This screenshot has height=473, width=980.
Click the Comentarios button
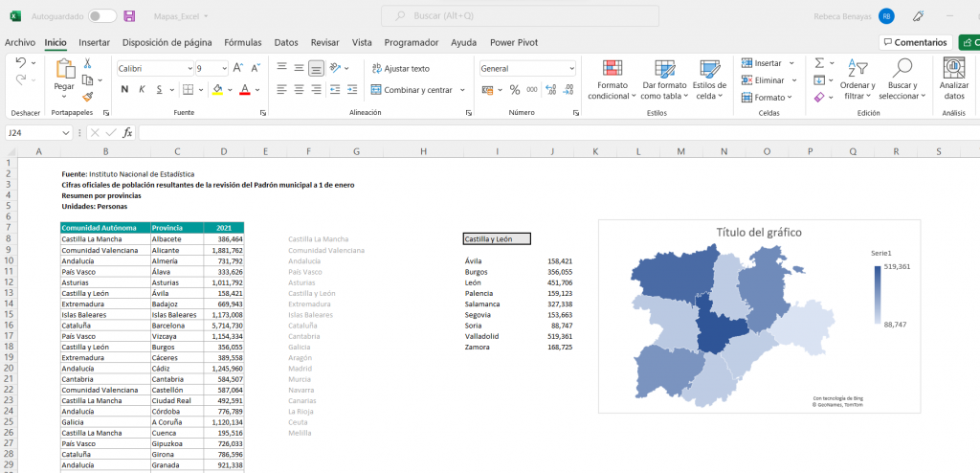(916, 42)
